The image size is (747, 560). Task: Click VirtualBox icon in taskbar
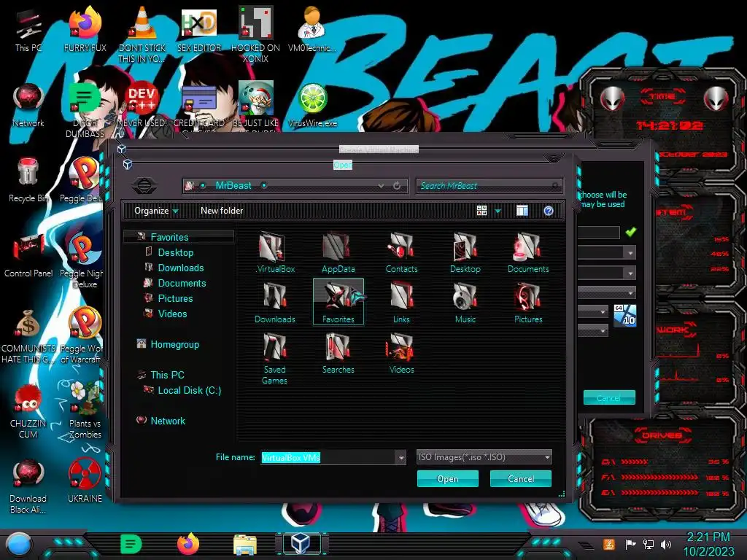[x=301, y=543]
